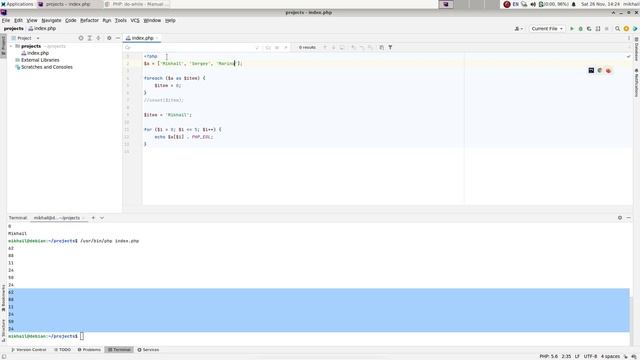Open the View menu

tap(32, 20)
